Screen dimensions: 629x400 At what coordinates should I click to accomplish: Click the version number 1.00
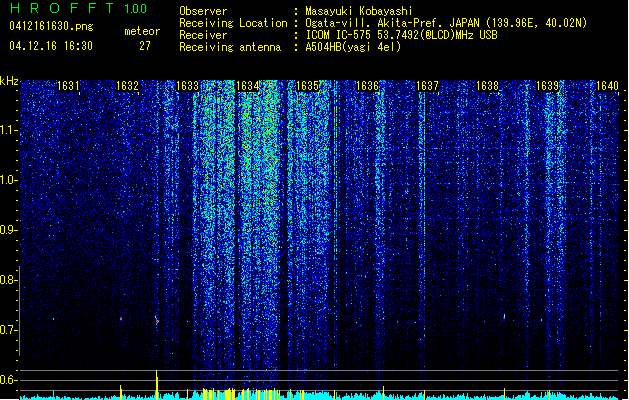(x=136, y=8)
